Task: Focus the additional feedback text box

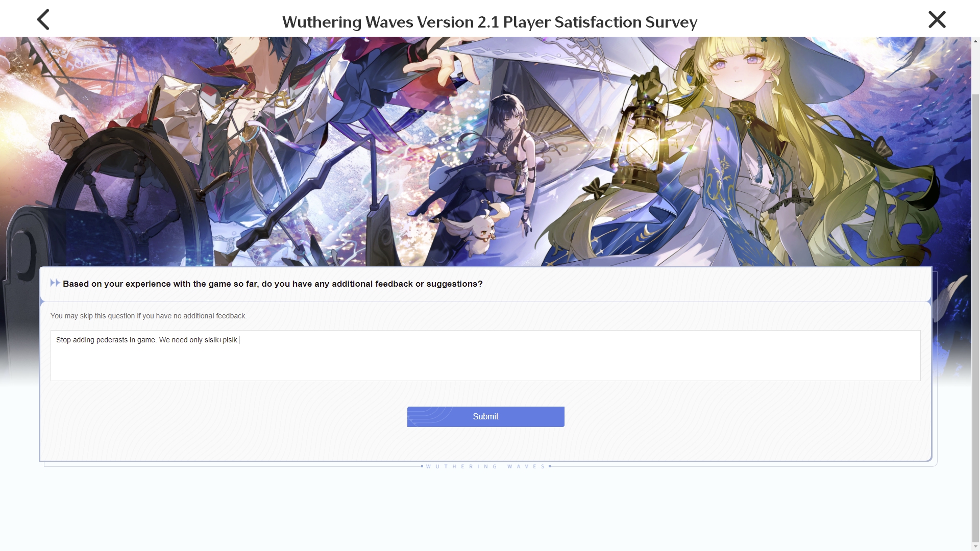Action: tap(485, 355)
